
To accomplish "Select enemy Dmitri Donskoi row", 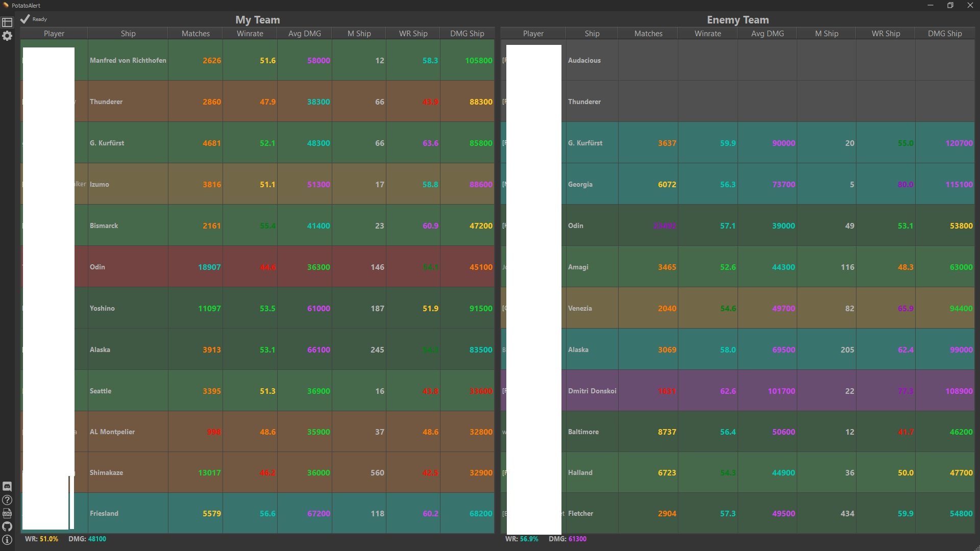I will [592, 391].
